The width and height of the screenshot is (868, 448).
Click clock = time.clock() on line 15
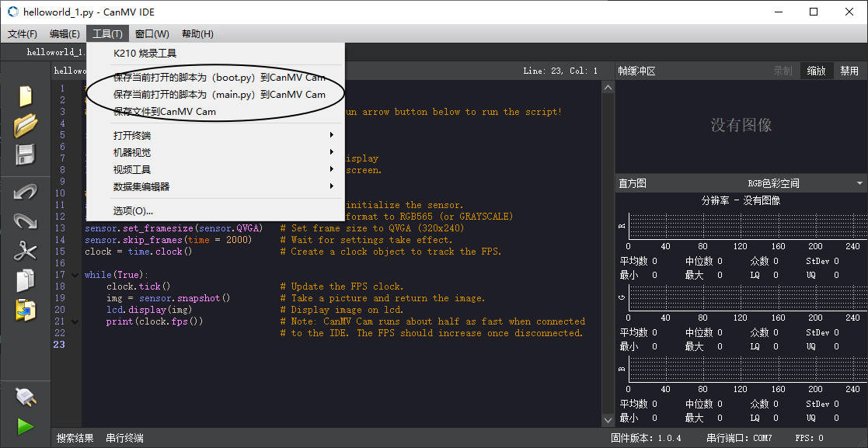(x=138, y=252)
